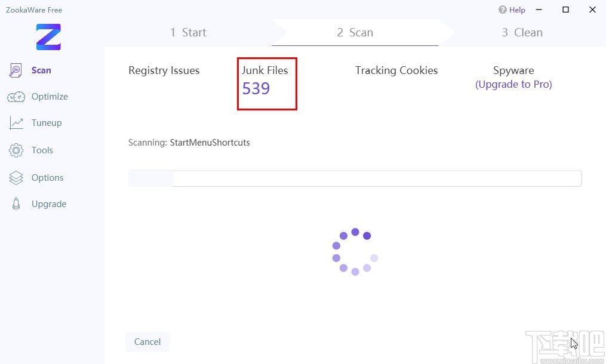Screen dimensions: 606x364
Task: Click the Optimize gauge icon
Action: click(16, 97)
